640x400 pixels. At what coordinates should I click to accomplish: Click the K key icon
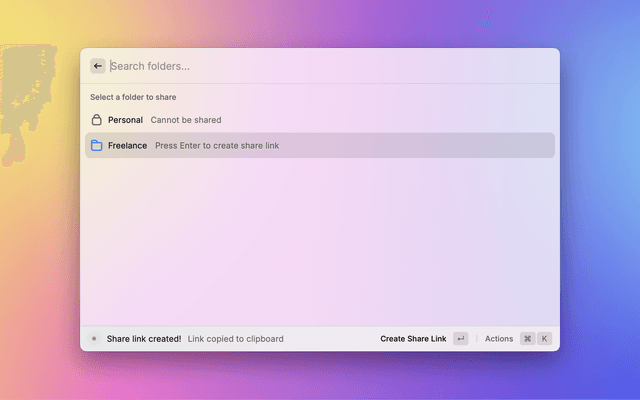[544, 339]
